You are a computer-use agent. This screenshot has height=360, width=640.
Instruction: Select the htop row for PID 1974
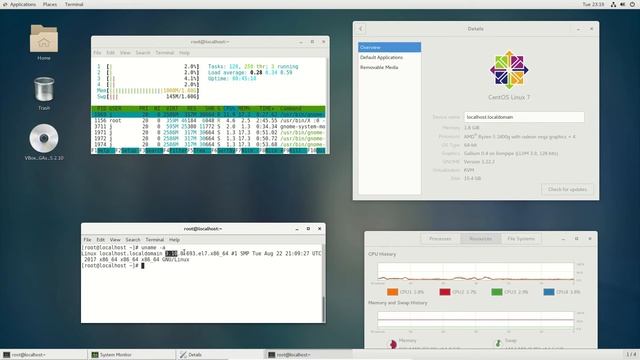point(208,144)
